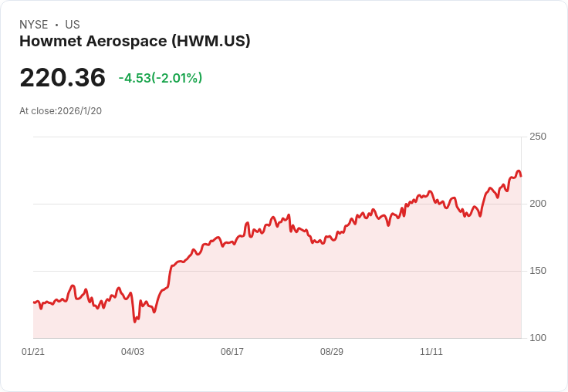Click the April low point on the price line

coord(135,322)
